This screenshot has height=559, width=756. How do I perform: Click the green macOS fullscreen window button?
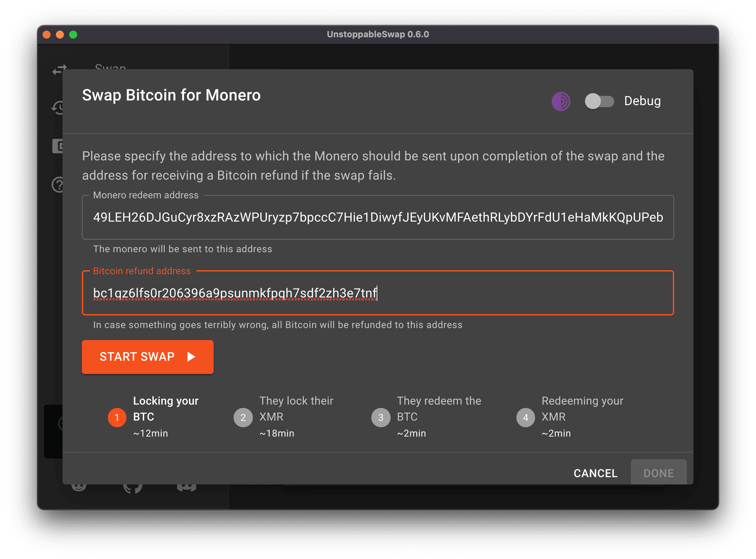[x=73, y=35]
